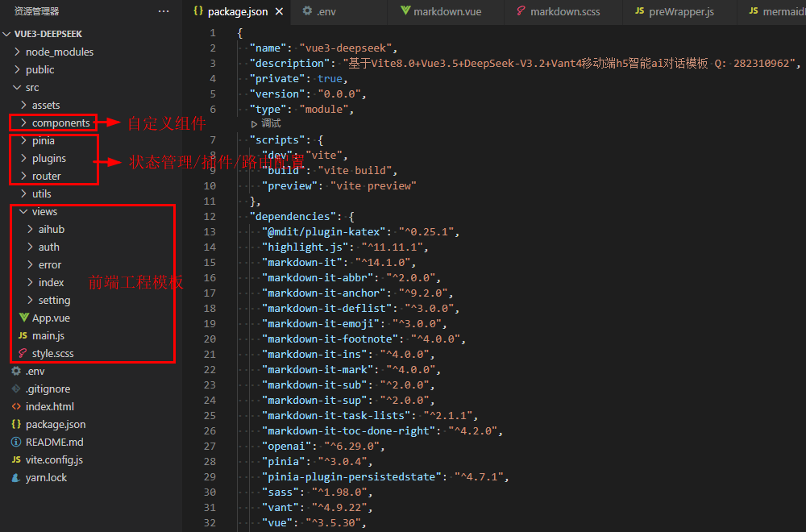Close the package.json editor tab
This screenshot has height=532, width=806.
click(279, 11)
